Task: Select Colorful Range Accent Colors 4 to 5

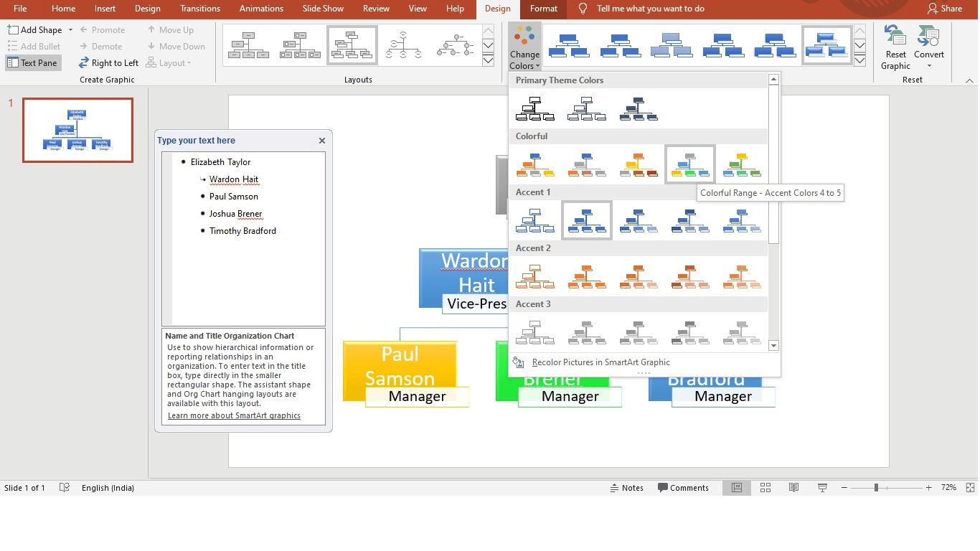Action: point(689,164)
